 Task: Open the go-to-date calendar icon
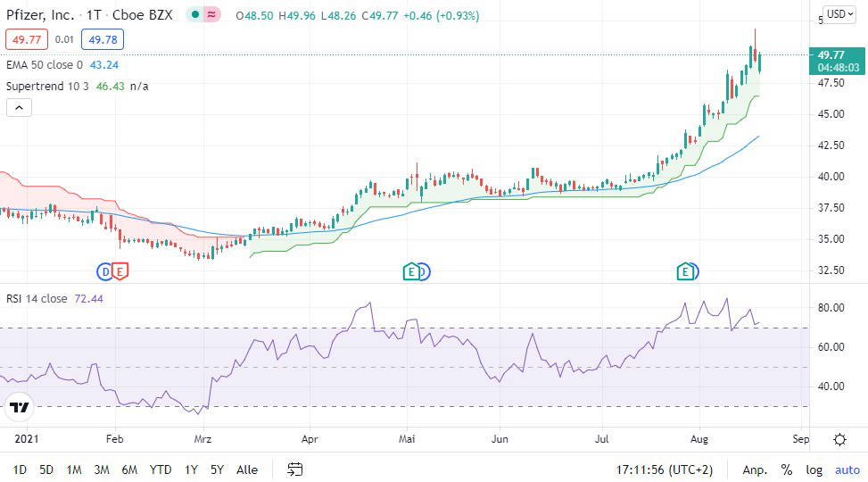point(295,470)
